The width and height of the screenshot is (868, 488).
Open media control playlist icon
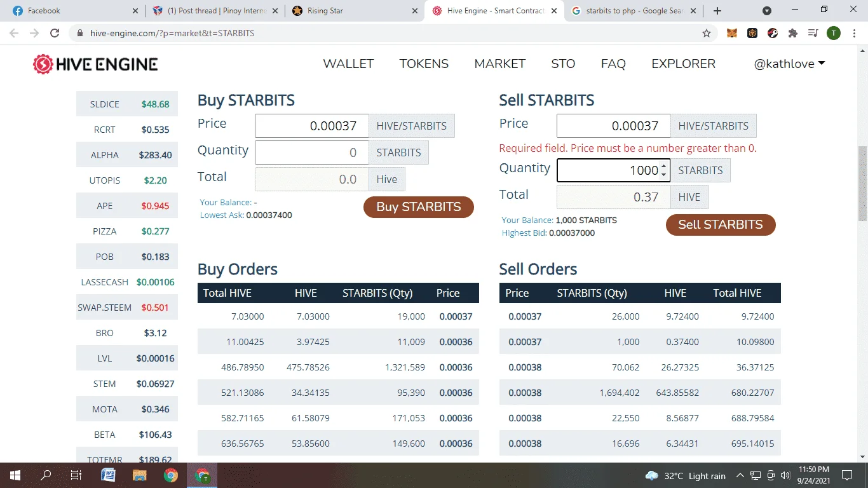pos(813,33)
